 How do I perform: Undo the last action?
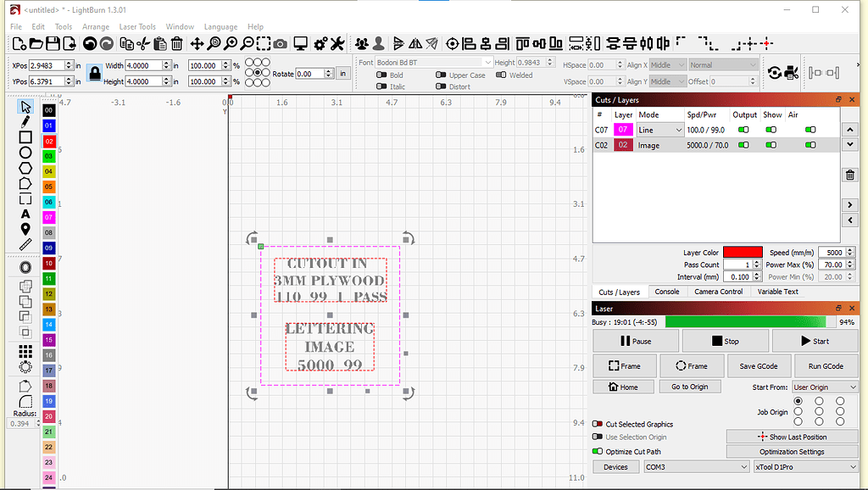89,43
